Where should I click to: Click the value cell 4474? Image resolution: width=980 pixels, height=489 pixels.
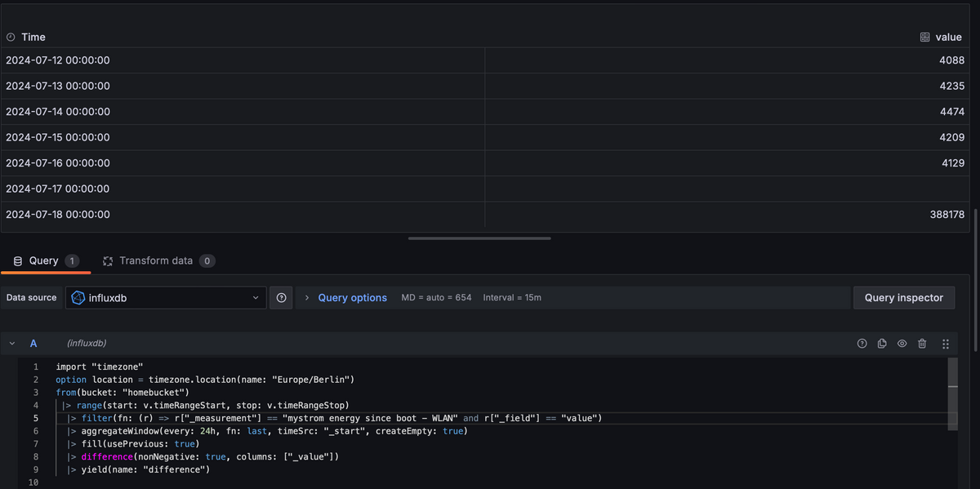click(x=728, y=112)
